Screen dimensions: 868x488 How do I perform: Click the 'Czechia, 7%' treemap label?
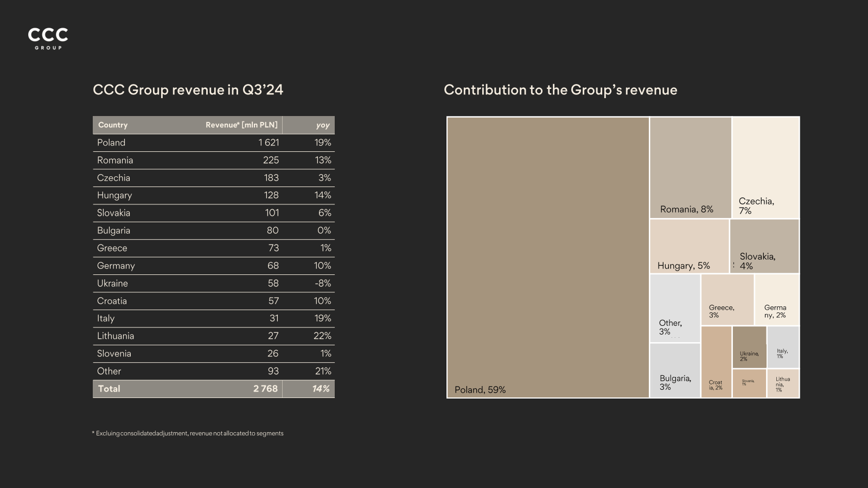[756, 206]
